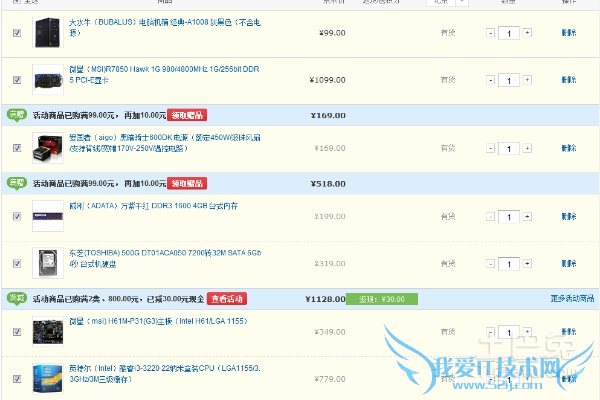Open the aigo 800DK power supply title link
This screenshot has width=600, height=400.
pos(165,143)
